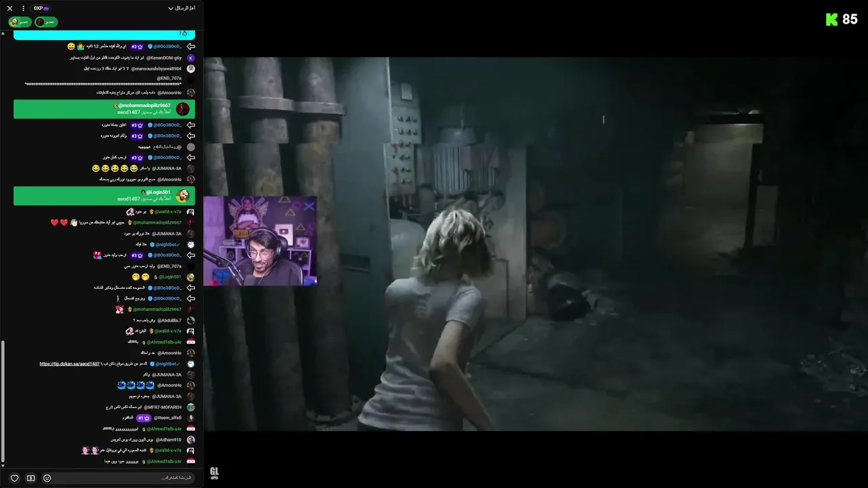Open the chat three-dot options menu
The width and height of the screenshot is (868, 488).
pos(23,8)
